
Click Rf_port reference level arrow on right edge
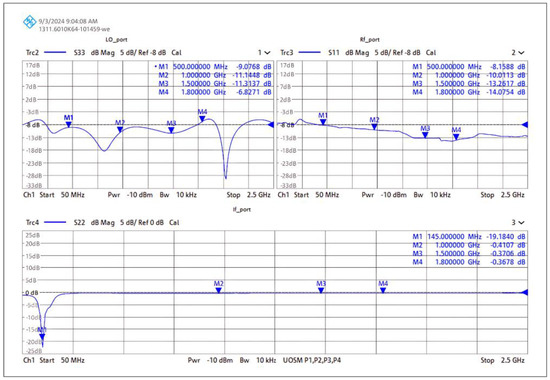(525, 125)
